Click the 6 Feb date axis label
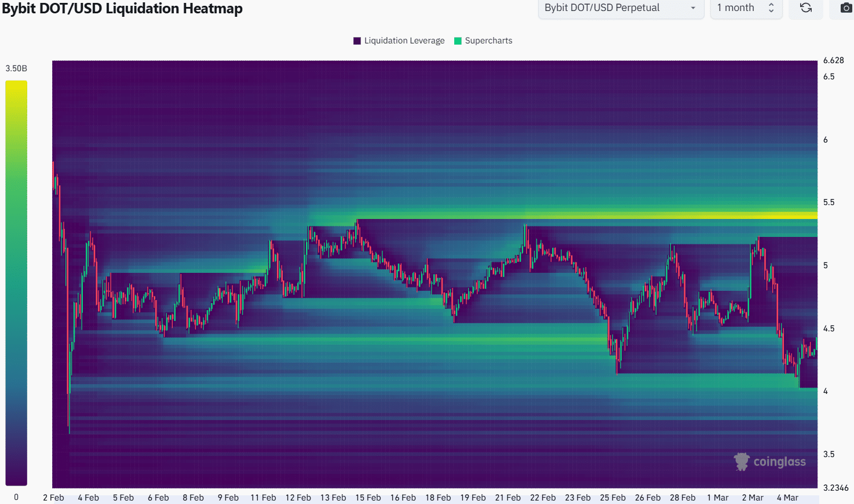 [158, 498]
